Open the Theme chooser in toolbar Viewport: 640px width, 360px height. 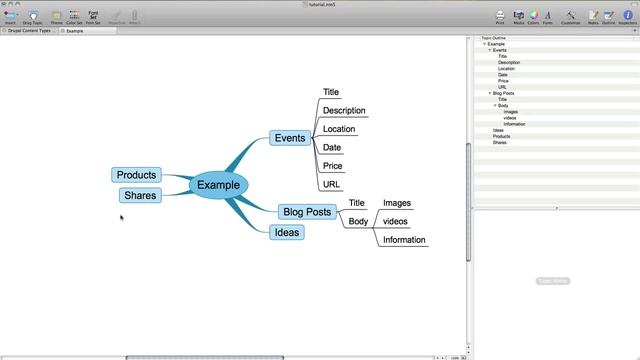pyautogui.click(x=56, y=16)
